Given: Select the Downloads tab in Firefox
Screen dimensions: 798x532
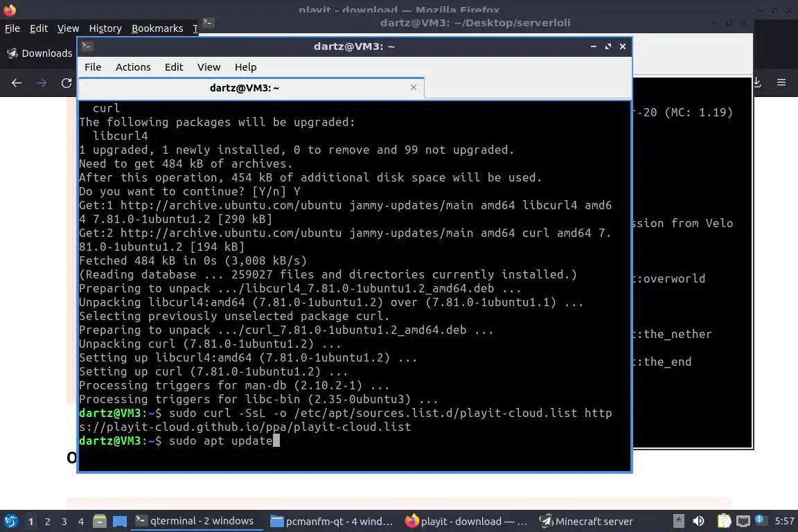Looking at the screenshot, I should coord(39,53).
